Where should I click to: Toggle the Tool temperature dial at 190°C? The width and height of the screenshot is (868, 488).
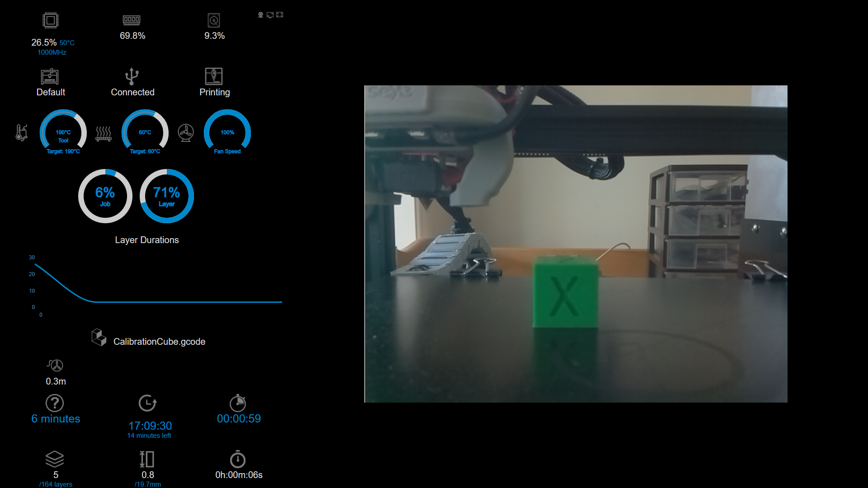point(62,132)
